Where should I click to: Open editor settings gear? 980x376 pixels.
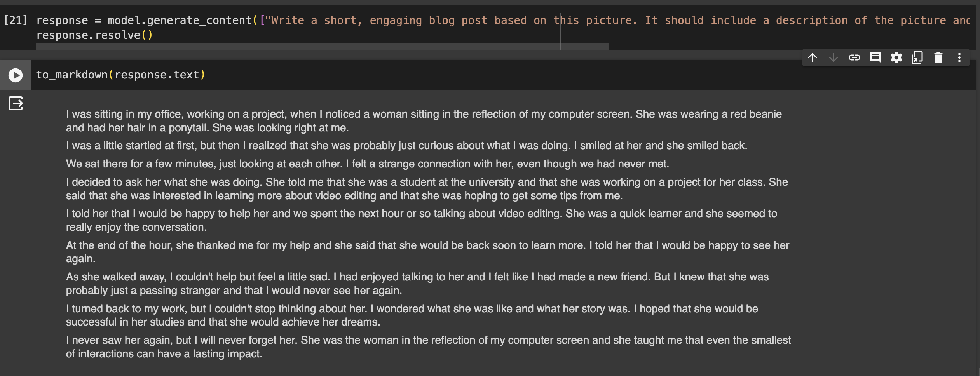(x=896, y=58)
